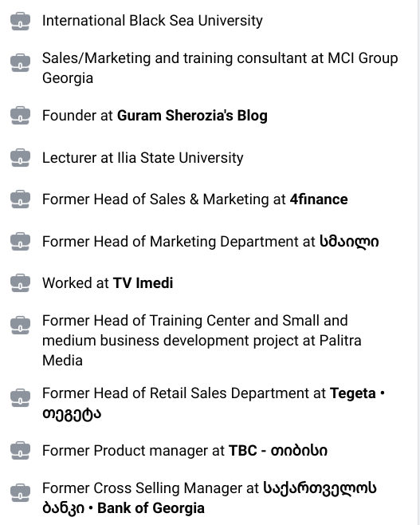Open the TBC - თიბისი page link
Viewport: 420px width, 525px height.
click(x=278, y=451)
